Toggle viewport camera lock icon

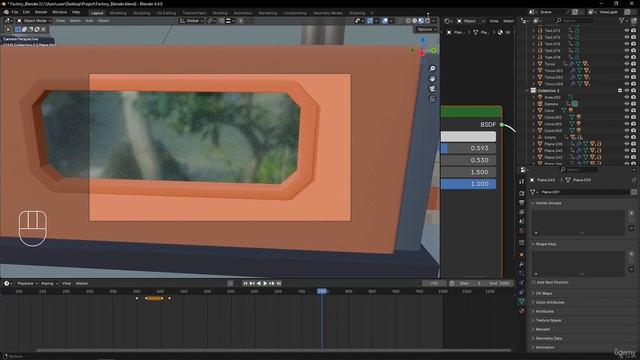(x=432, y=99)
